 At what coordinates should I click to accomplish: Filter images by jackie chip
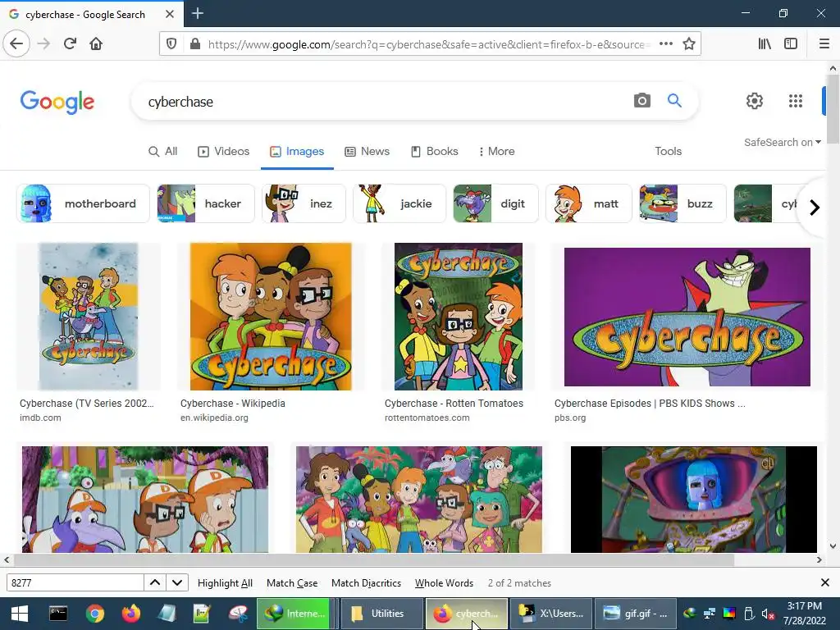tap(399, 203)
